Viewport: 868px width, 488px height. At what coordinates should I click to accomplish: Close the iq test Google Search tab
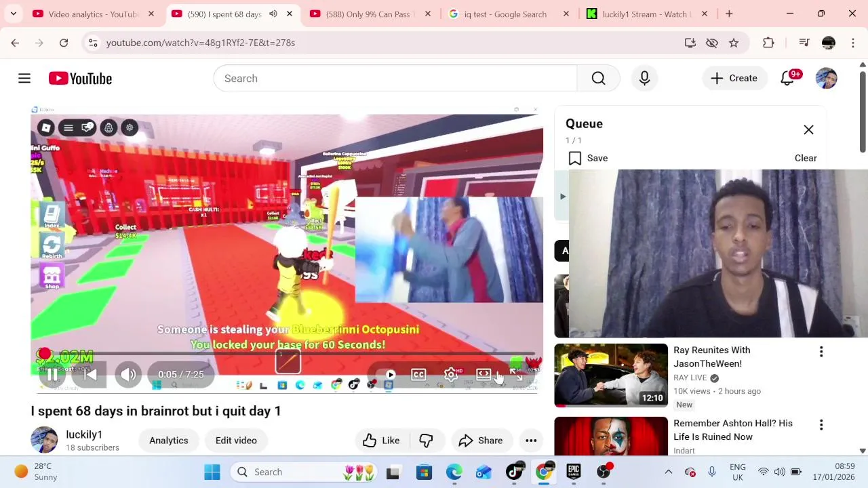click(566, 14)
